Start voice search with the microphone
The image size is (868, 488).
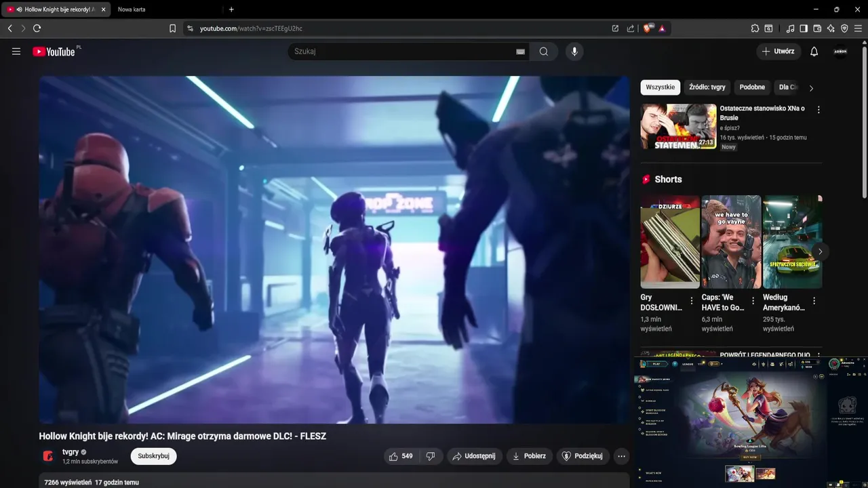click(574, 52)
